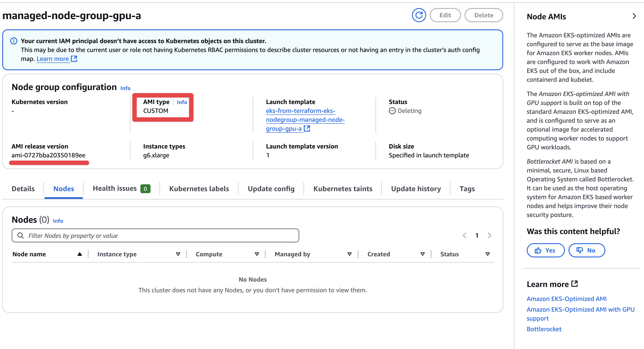Switch to the Details tab

coord(23,189)
